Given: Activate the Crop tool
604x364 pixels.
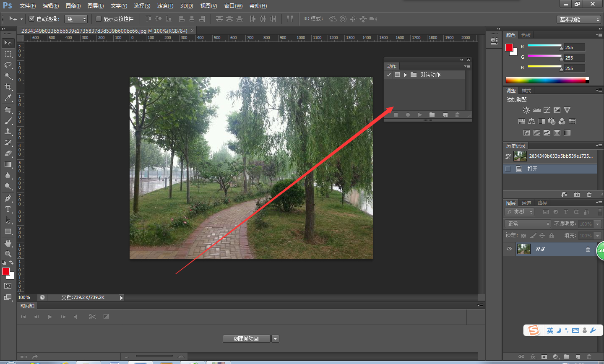Looking at the screenshot, I should 8,87.
